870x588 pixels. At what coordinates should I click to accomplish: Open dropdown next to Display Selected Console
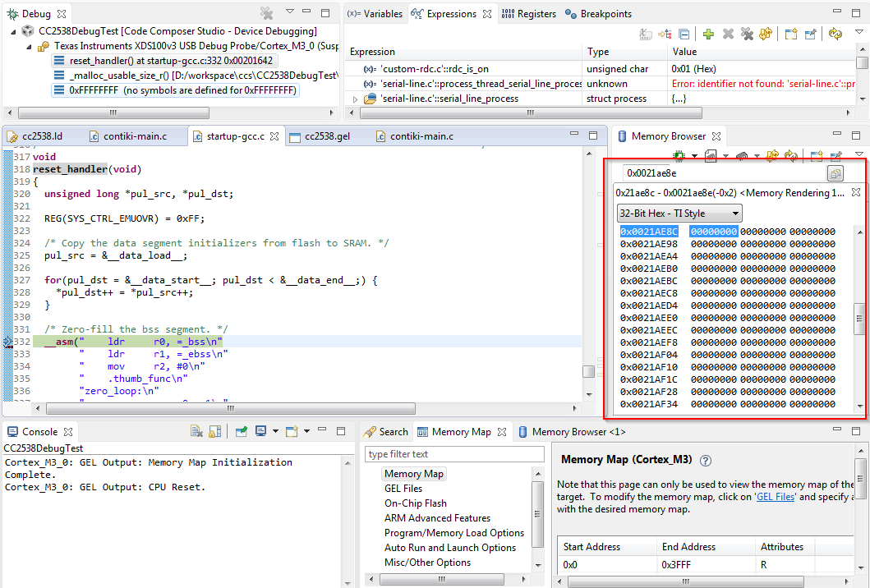click(x=275, y=432)
